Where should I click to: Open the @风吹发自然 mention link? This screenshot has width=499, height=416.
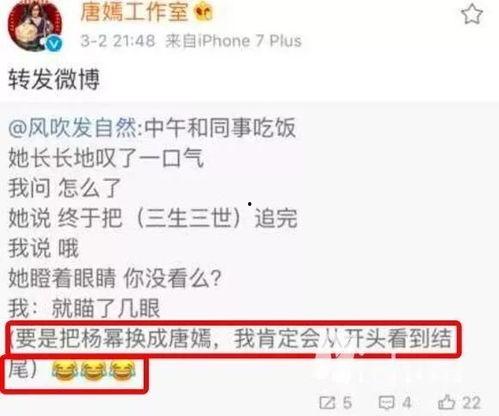[x=72, y=128]
